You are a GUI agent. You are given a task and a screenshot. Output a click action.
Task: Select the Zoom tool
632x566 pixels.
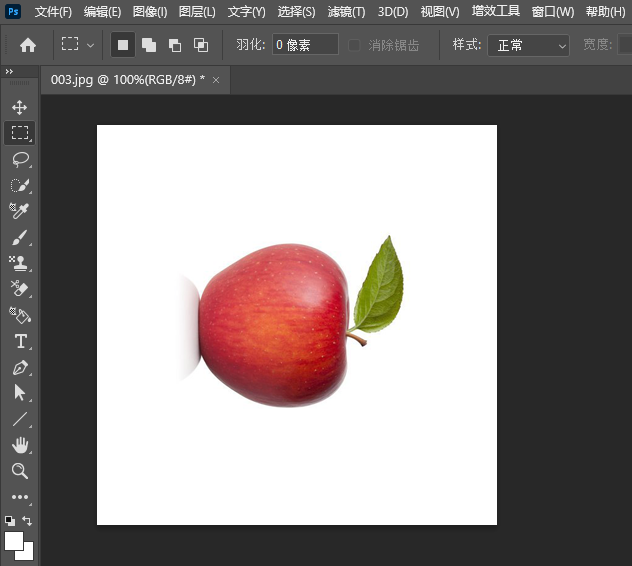20,471
